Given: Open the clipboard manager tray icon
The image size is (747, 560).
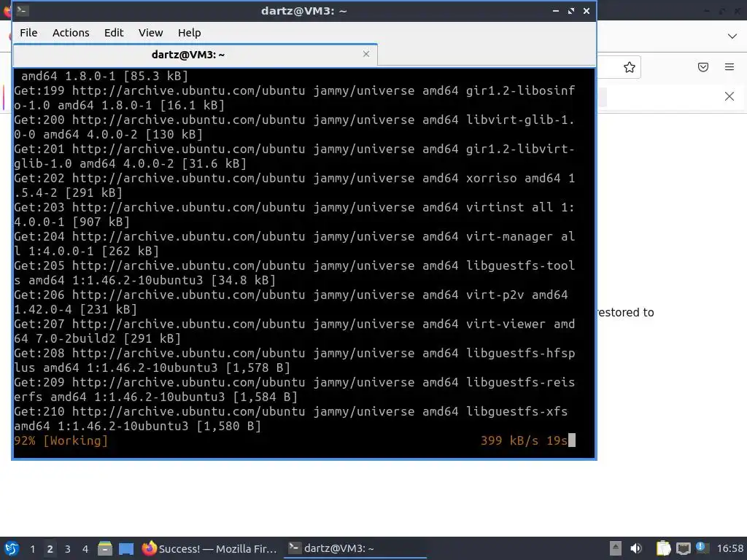Looking at the screenshot, I should click(x=663, y=548).
